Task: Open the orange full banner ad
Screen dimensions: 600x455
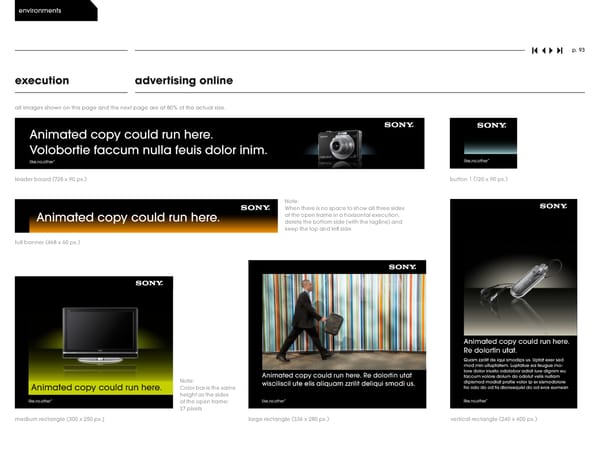Action: pyautogui.click(x=144, y=216)
